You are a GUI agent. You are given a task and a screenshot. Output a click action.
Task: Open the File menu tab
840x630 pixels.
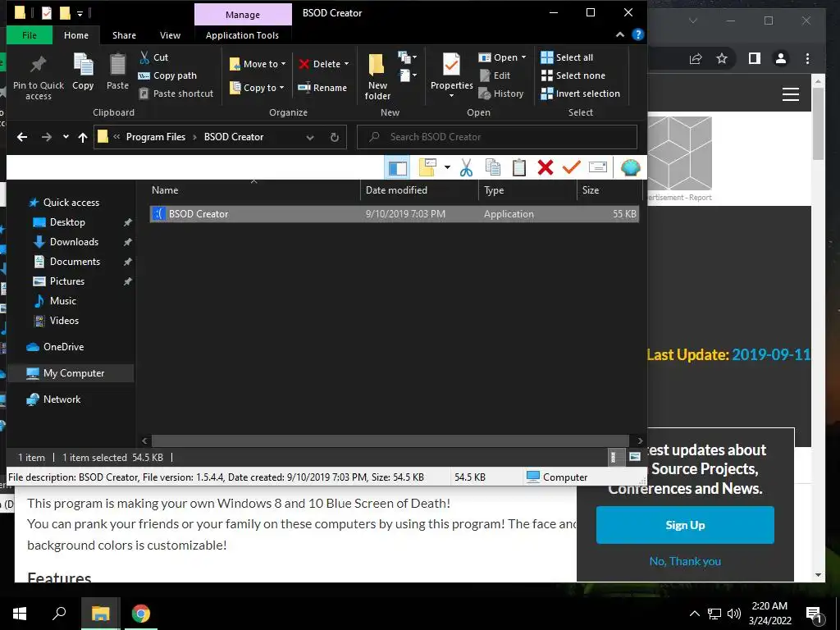pos(30,35)
